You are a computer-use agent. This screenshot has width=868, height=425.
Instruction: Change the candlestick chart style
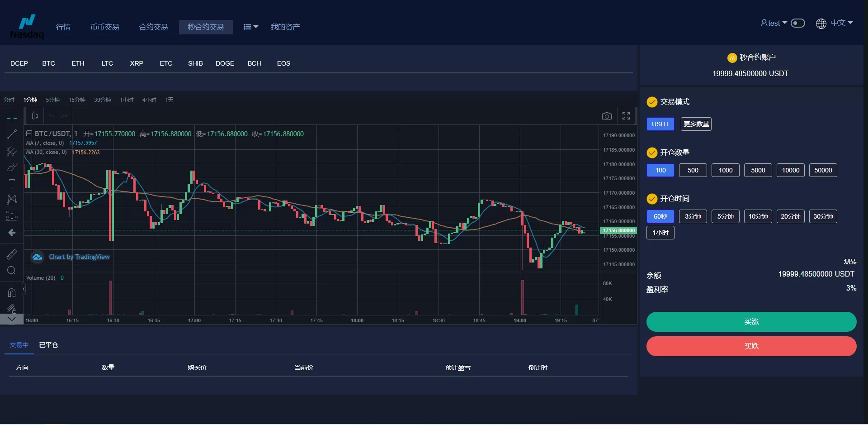(x=35, y=116)
